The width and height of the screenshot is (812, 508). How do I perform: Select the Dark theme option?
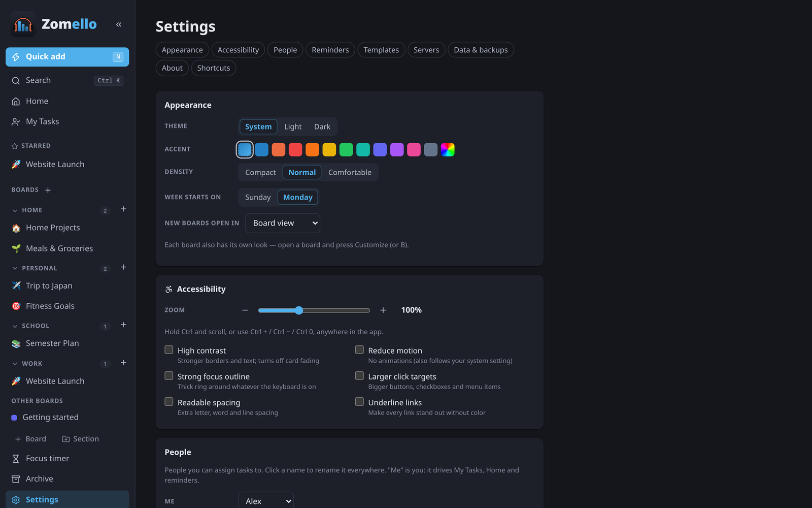click(x=322, y=126)
